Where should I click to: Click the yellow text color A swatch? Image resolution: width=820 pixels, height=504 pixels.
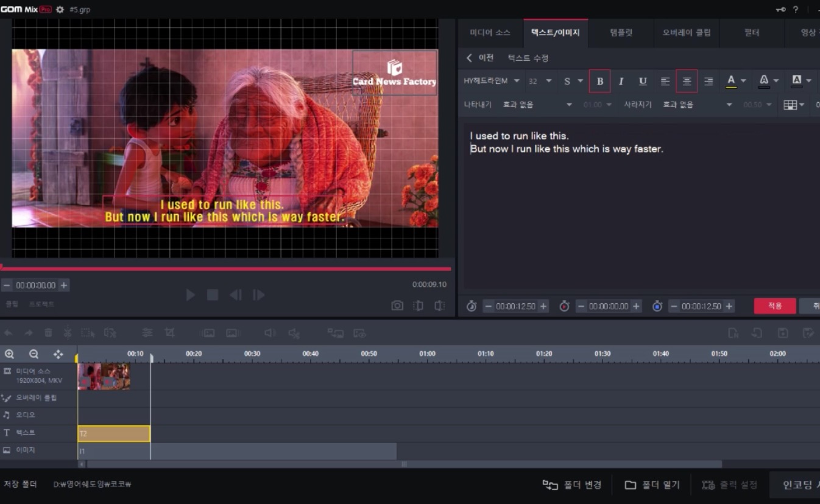pos(731,81)
